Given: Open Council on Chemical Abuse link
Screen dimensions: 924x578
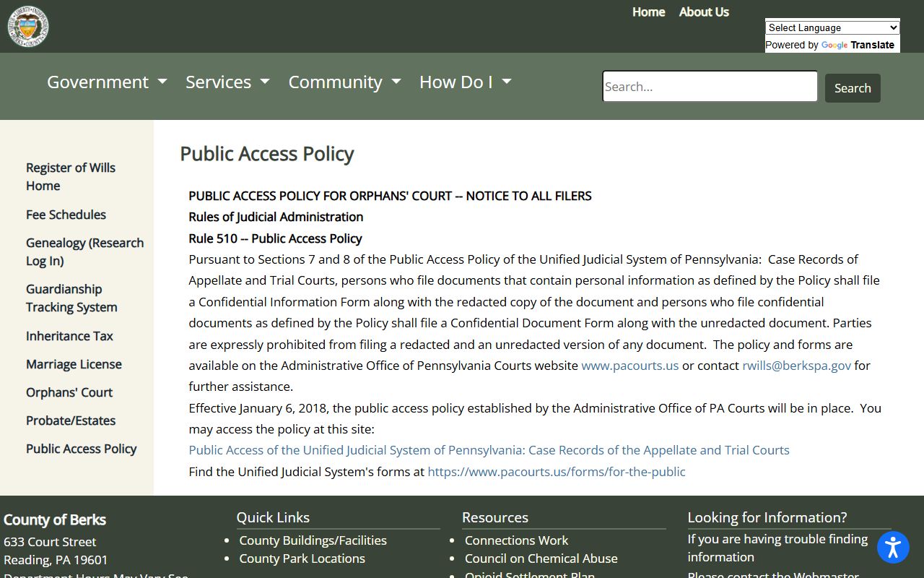Looking at the screenshot, I should 541,558.
